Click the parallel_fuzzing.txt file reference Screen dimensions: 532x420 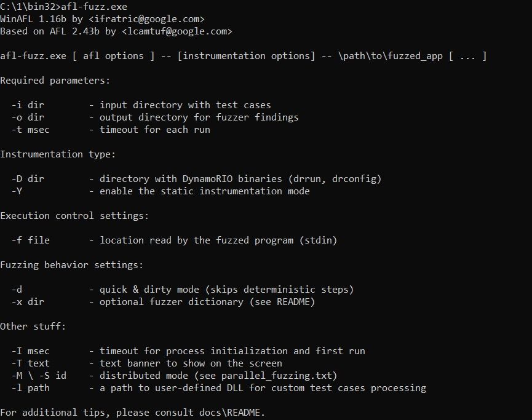(280, 376)
